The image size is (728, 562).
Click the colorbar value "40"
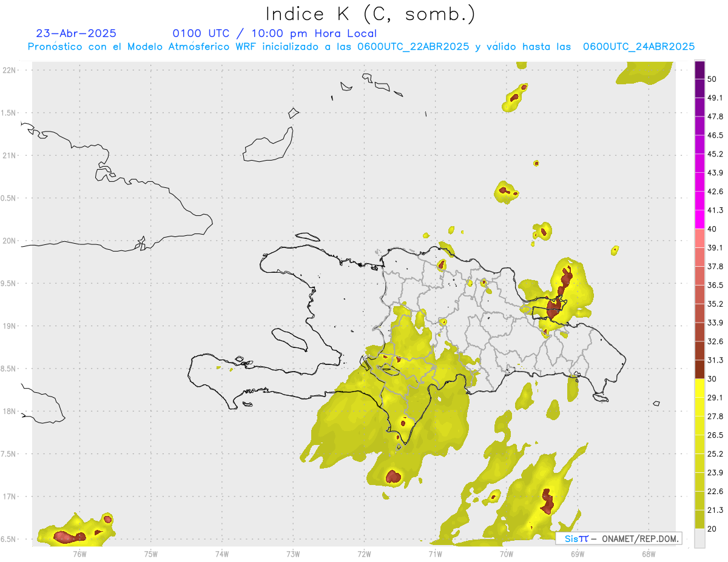click(712, 229)
